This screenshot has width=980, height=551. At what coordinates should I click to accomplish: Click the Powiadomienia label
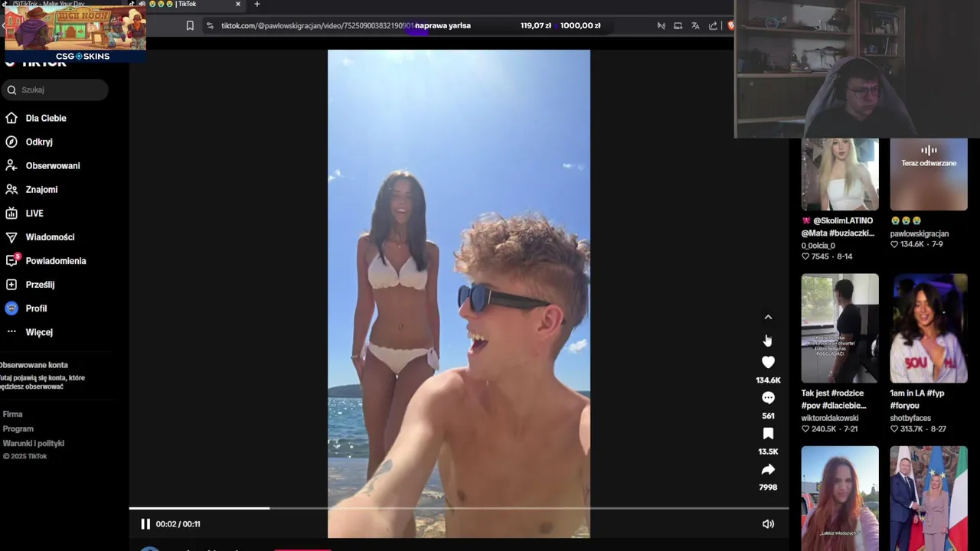[x=56, y=261]
